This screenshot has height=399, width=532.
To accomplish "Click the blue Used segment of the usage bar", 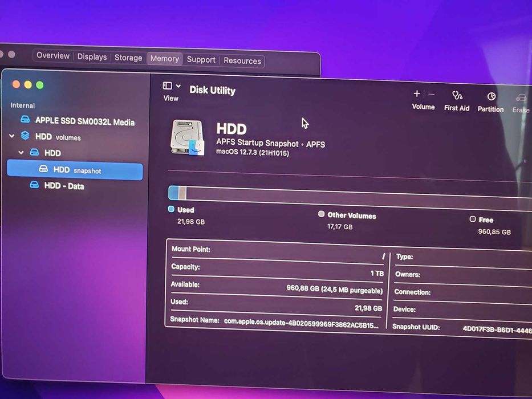I will (x=174, y=193).
